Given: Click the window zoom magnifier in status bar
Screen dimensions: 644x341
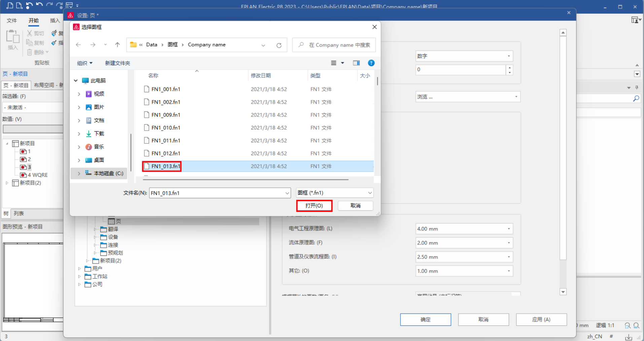Looking at the screenshot, I should 628,326.
